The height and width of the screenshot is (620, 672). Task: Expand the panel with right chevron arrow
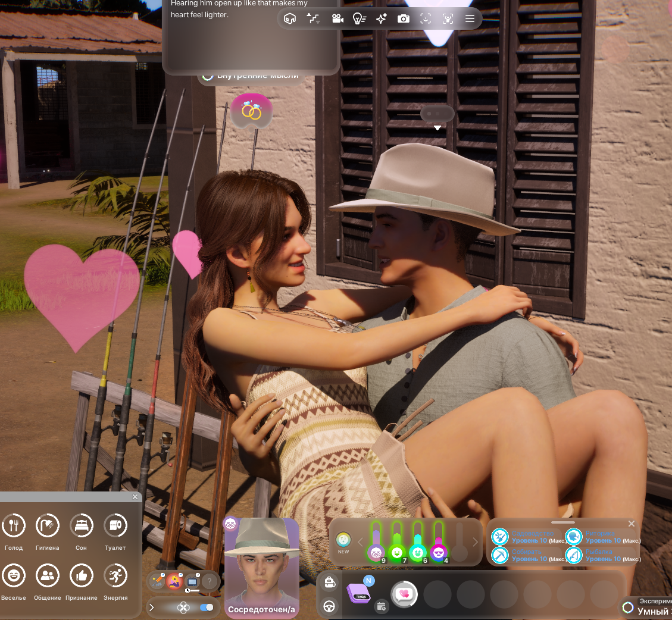[x=152, y=608]
